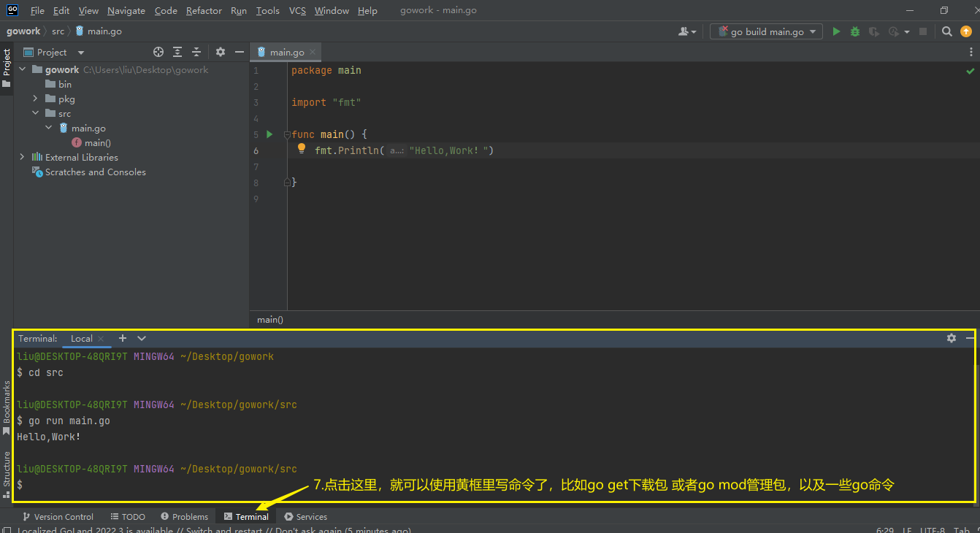Open the Edit menu

point(61,10)
